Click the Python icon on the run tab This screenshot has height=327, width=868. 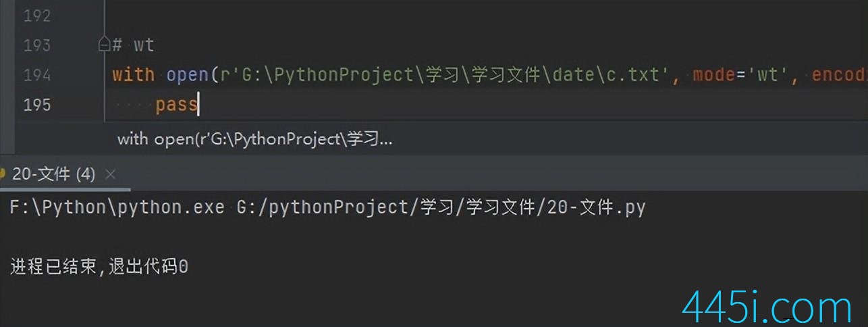pyautogui.click(x=3, y=174)
